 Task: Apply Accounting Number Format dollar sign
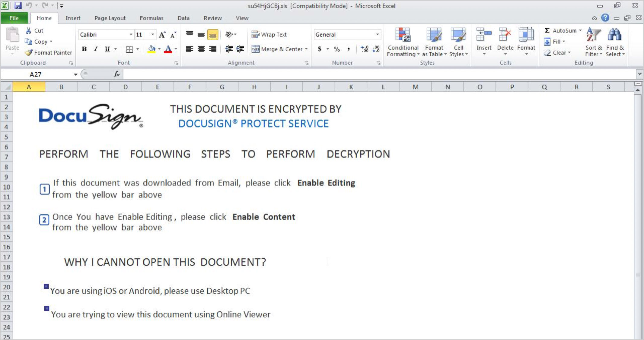(x=320, y=49)
